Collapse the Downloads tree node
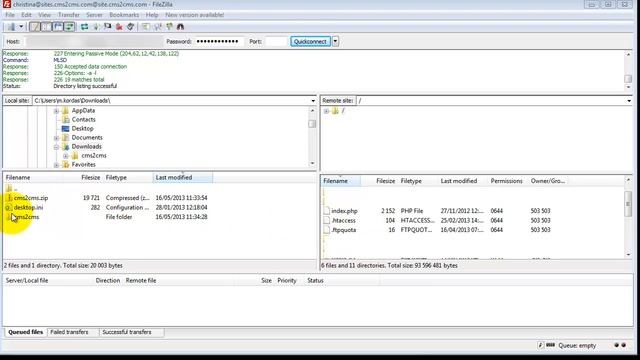This screenshot has height=360, width=640. coord(56,147)
